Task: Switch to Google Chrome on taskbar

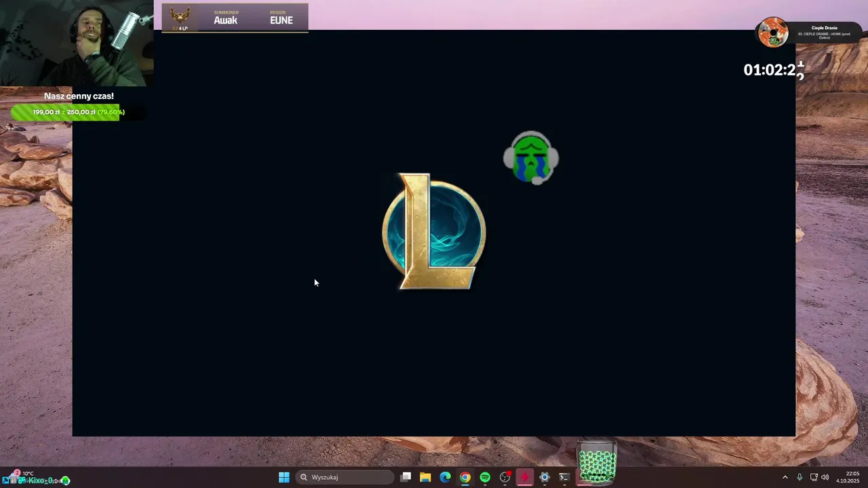Action: pyautogui.click(x=465, y=477)
